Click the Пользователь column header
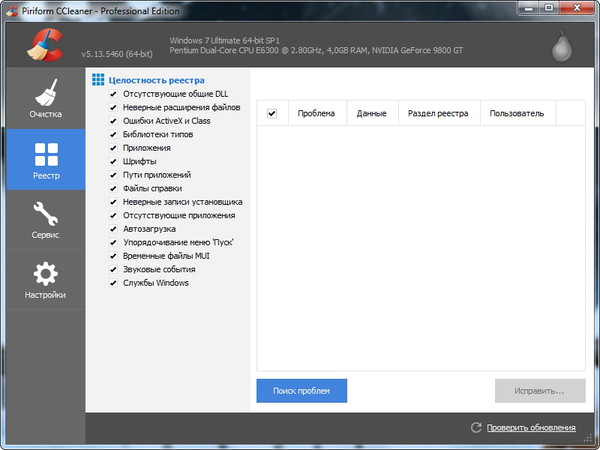The width and height of the screenshot is (600, 450). point(517,114)
